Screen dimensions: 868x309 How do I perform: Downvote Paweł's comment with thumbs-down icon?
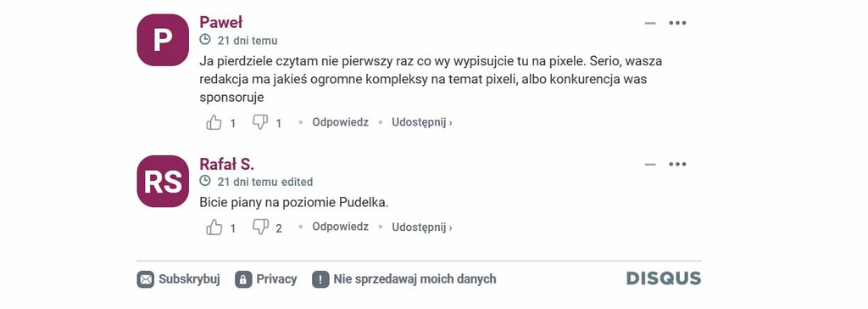260,122
